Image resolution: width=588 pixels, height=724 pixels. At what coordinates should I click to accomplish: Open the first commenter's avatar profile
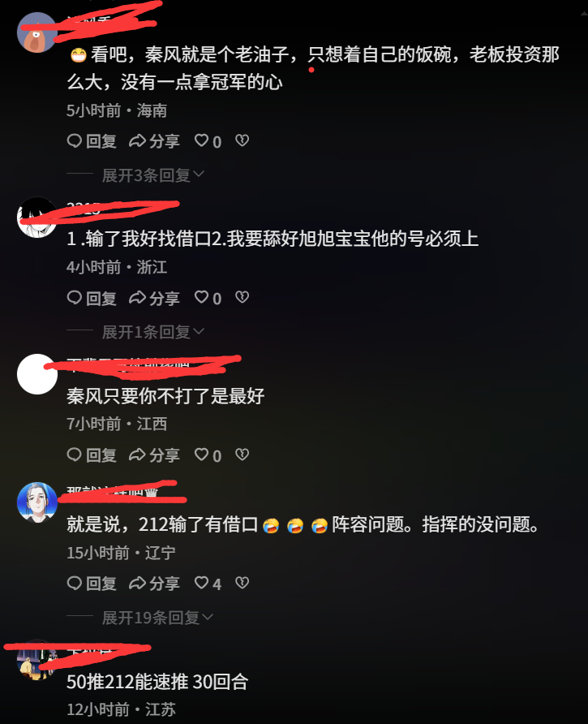coord(37,32)
